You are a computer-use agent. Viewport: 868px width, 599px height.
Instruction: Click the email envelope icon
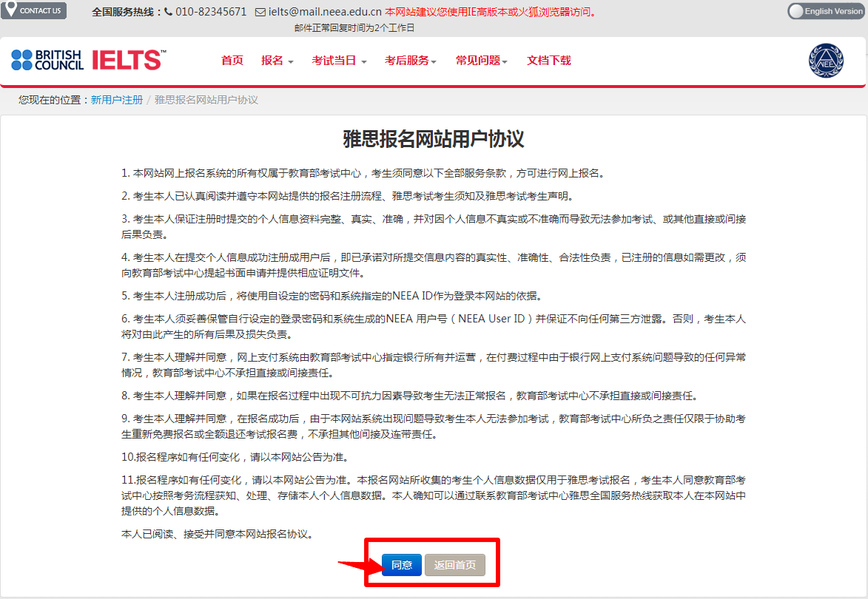[260, 12]
